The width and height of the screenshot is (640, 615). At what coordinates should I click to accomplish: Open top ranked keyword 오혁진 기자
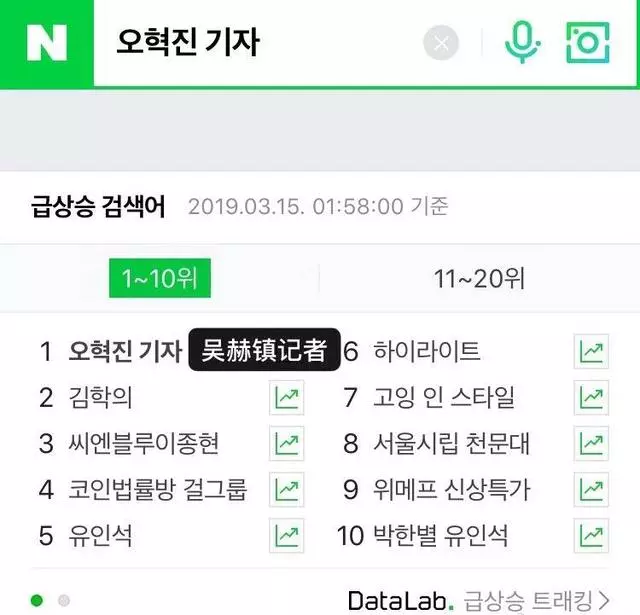point(125,351)
